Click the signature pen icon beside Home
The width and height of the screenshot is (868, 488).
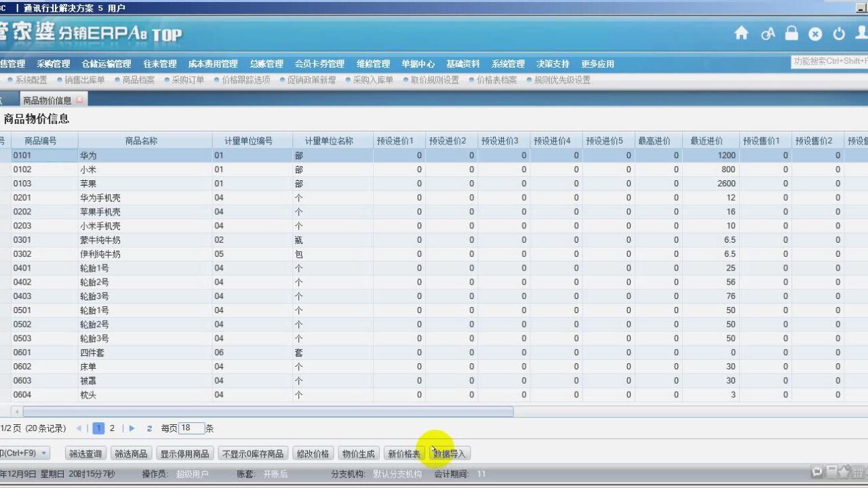tap(768, 33)
